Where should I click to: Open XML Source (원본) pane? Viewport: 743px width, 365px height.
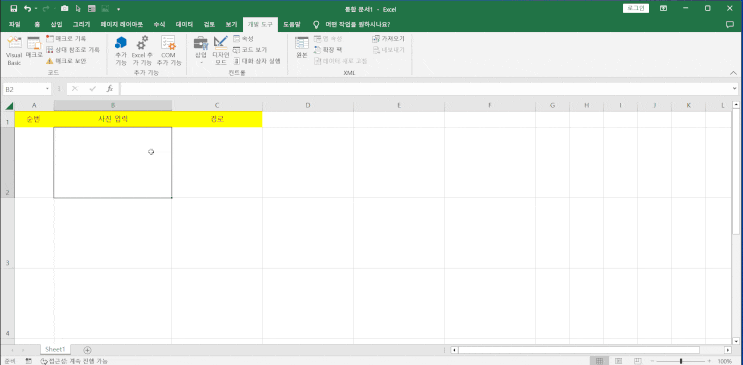(302, 48)
